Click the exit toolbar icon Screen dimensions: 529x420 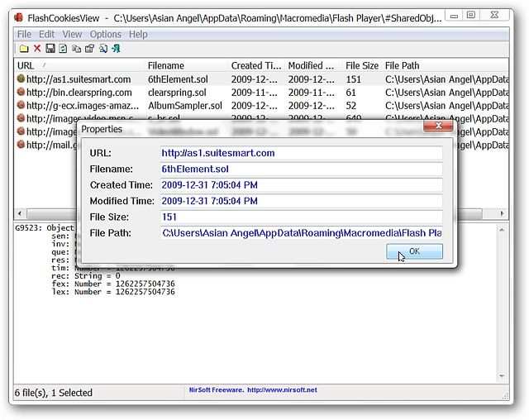click(x=116, y=49)
